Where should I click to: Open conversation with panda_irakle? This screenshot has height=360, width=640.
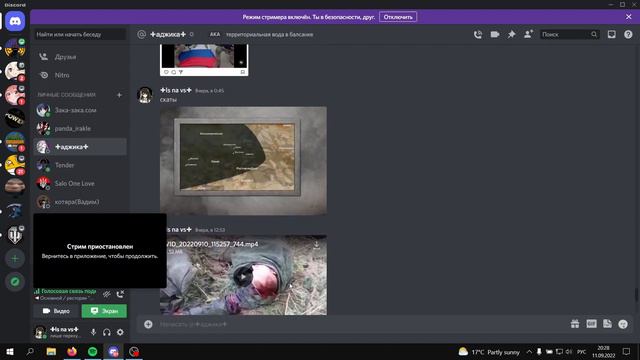tap(80, 129)
